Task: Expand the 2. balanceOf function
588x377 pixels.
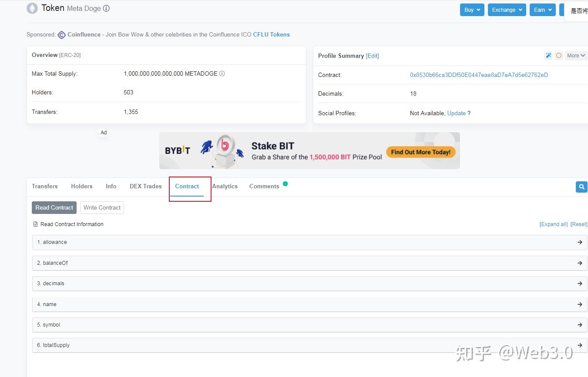Action: pos(309,263)
